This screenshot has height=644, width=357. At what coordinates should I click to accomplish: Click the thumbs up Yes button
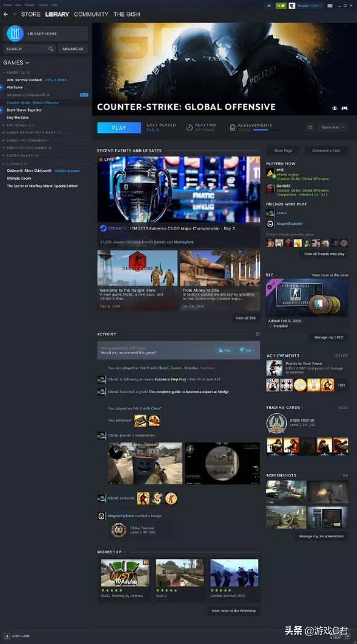click(224, 350)
